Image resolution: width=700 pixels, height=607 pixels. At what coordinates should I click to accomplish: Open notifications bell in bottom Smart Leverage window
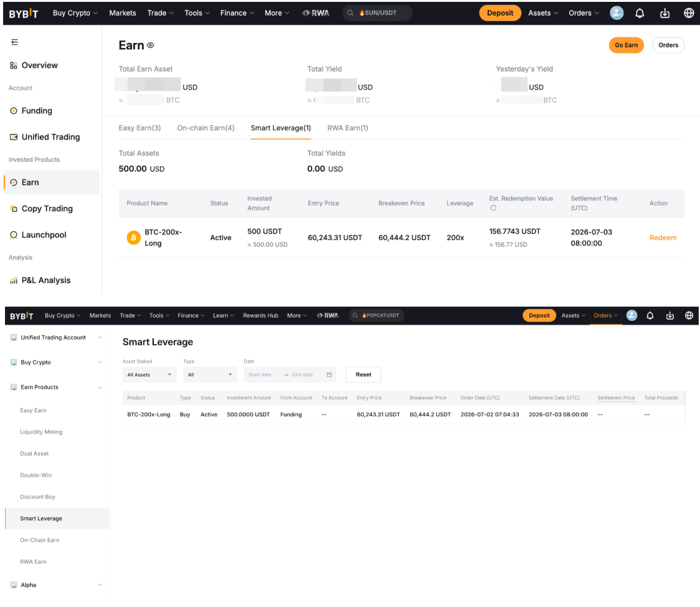pyautogui.click(x=650, y=316)
